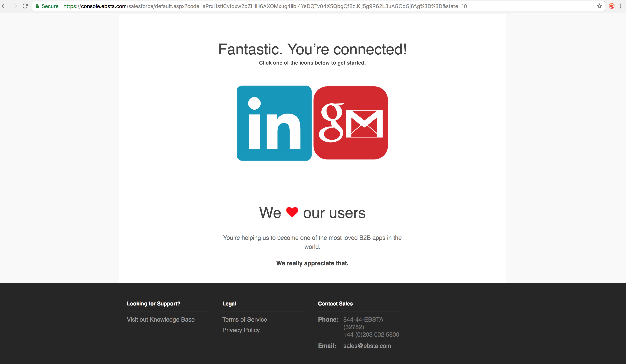Click the green secure padlock icon
Viewport: 626px width, 364px height.
(37, 6)
